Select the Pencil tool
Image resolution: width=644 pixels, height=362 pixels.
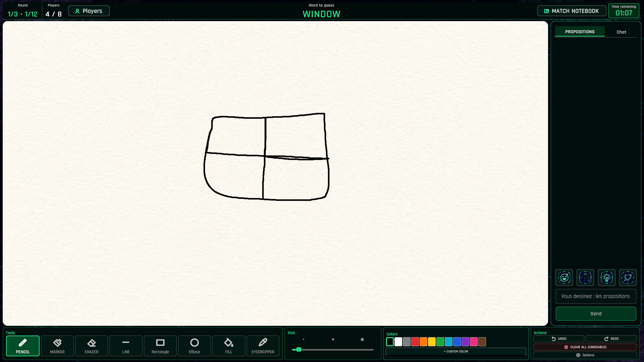pos(23,346)
